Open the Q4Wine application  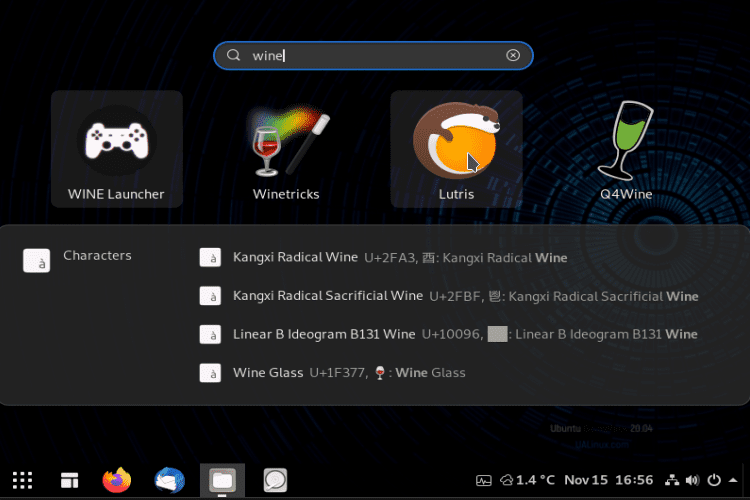point(626,149)
